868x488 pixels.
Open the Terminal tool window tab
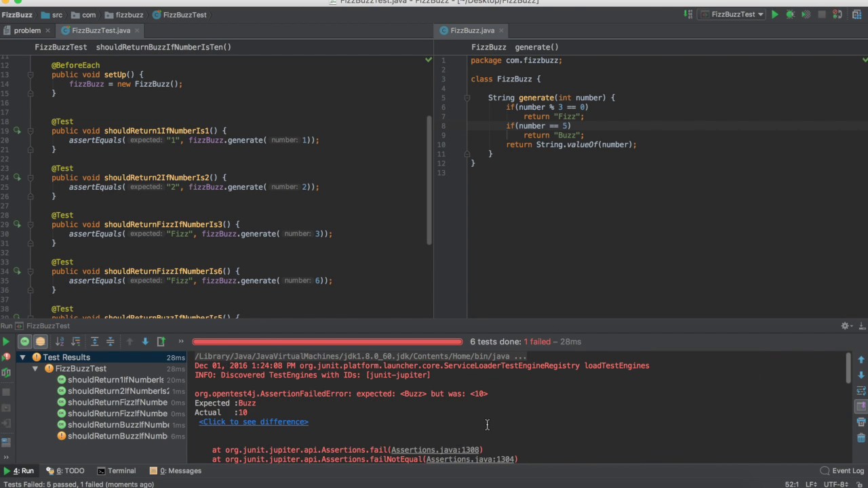(x=121, y=470)
